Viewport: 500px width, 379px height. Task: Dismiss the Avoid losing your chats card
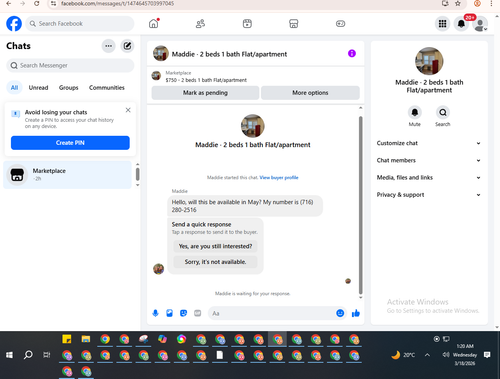point(128,110)
